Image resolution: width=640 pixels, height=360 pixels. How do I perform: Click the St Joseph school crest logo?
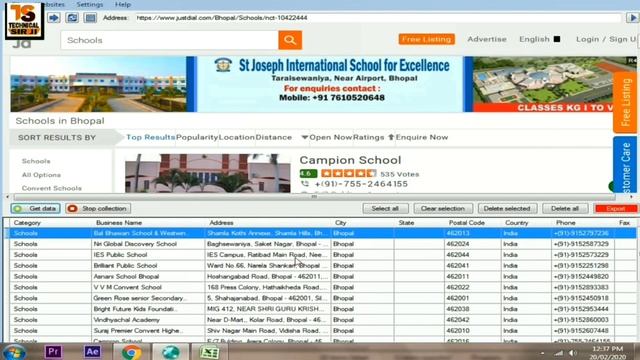[223, 65]
